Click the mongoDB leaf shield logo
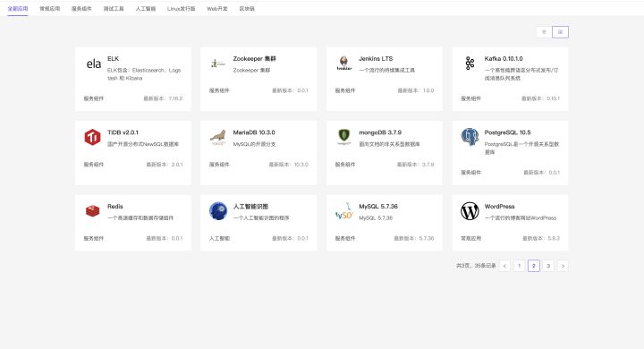644x349 pixels. click(344, 137)
